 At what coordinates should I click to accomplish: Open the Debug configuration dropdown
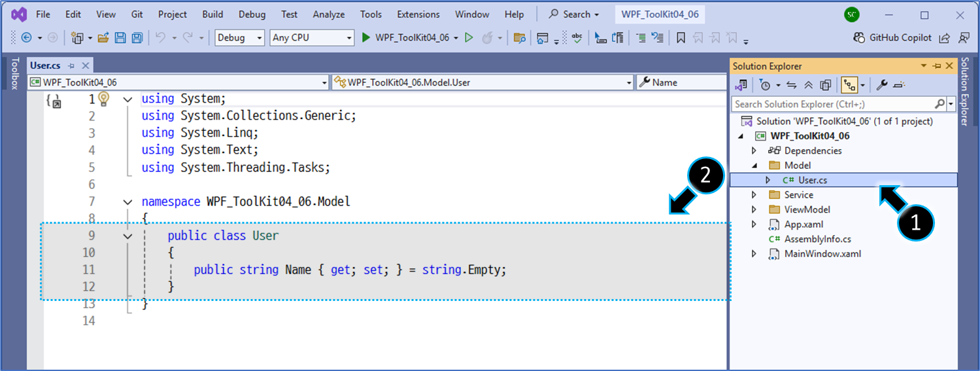point(240,38)
